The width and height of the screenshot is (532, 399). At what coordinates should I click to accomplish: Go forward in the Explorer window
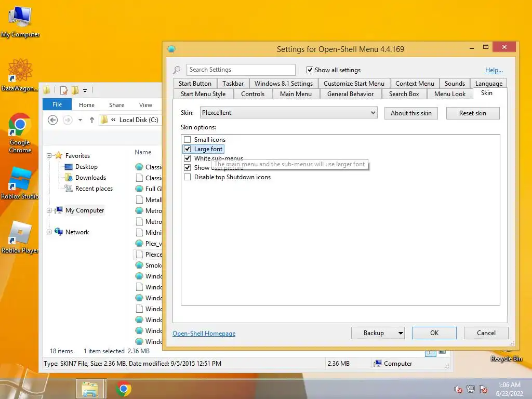pos(68,120)
